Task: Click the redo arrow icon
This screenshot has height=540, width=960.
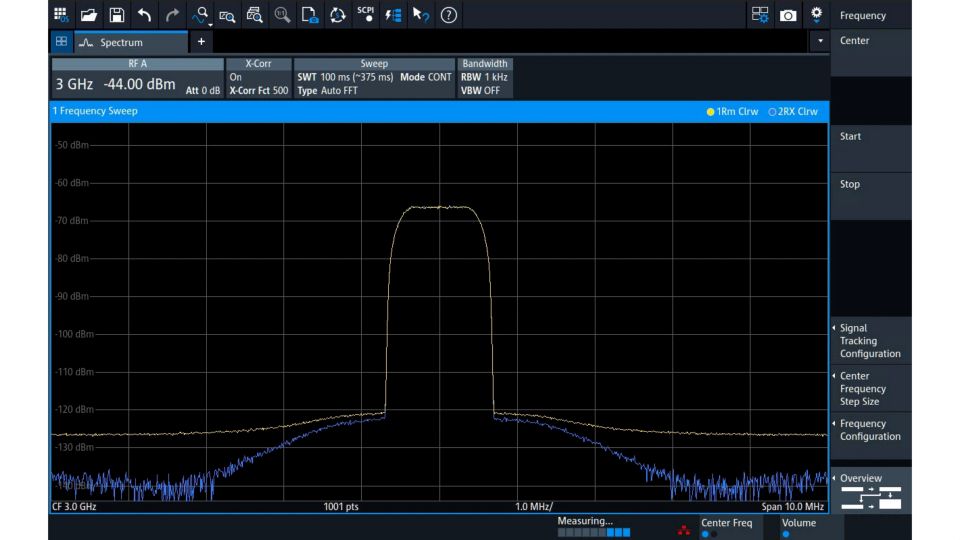Action: coord(173,15)
